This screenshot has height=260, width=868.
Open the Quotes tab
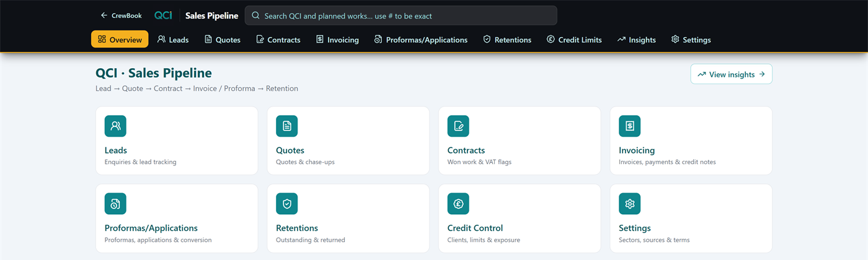pos(223,39)
